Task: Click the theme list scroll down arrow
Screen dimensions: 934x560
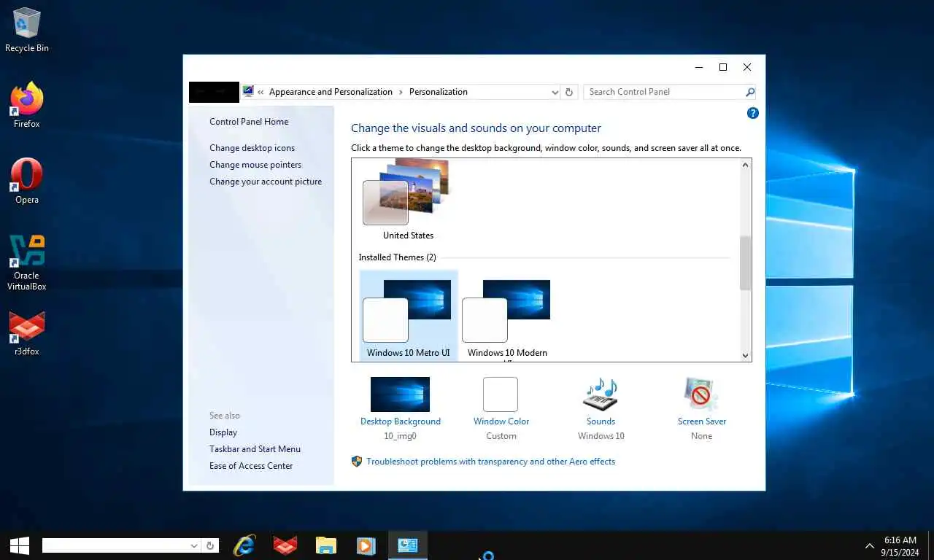Action: (745, 355)
